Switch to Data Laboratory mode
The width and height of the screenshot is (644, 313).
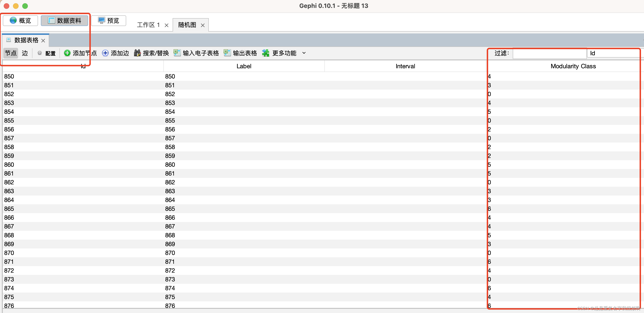pos(64,20)
